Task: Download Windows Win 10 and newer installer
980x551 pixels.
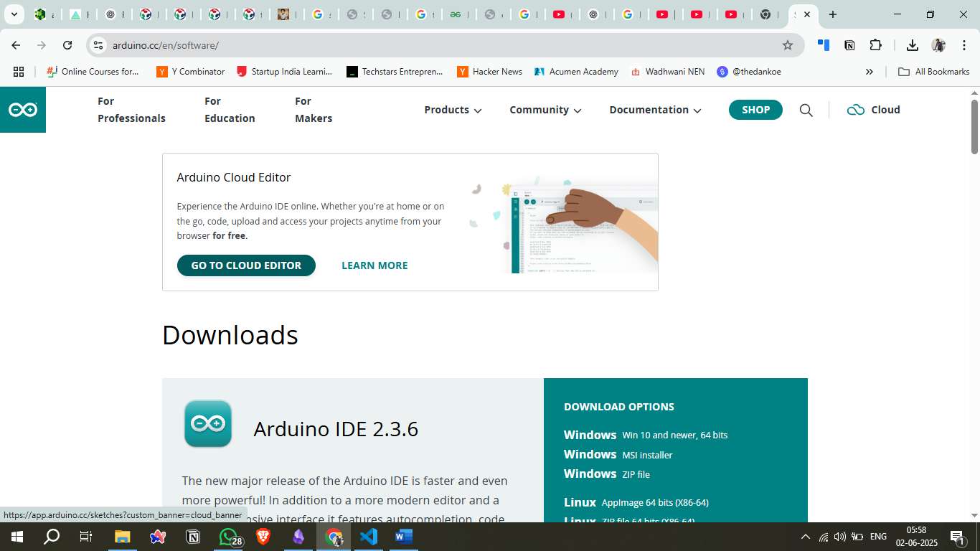Action: 646,435
